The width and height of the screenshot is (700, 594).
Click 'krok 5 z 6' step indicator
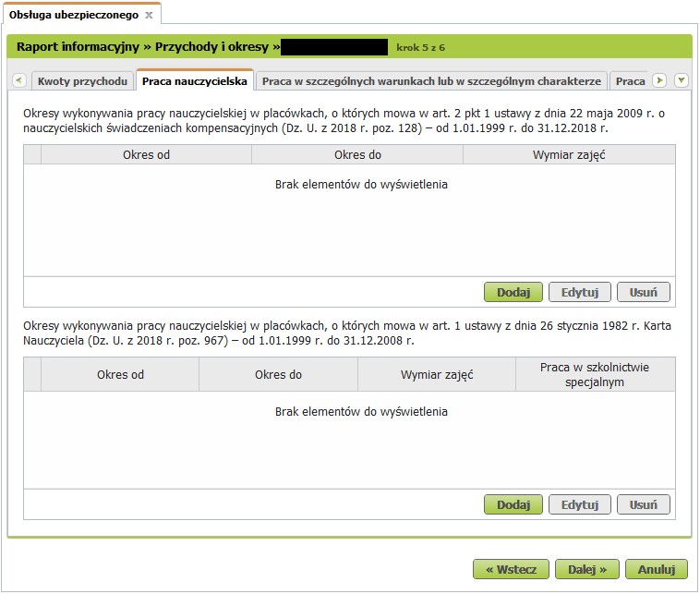coord(420,47)
